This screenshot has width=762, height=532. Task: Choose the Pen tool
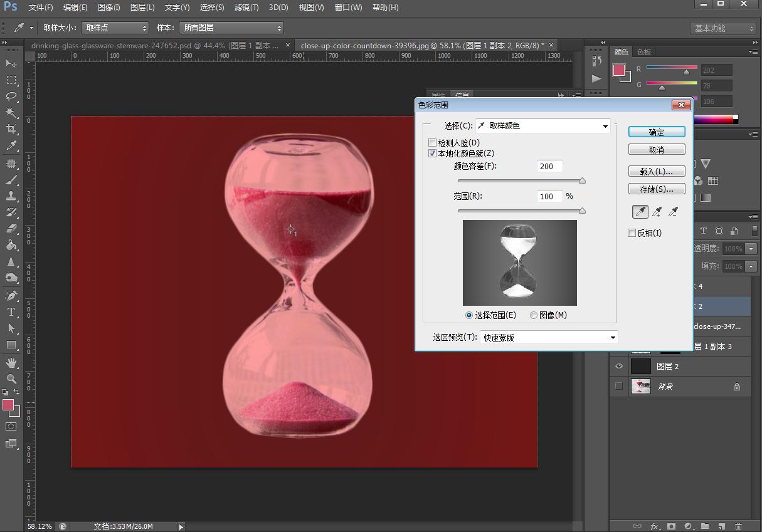tap(11, 296)
